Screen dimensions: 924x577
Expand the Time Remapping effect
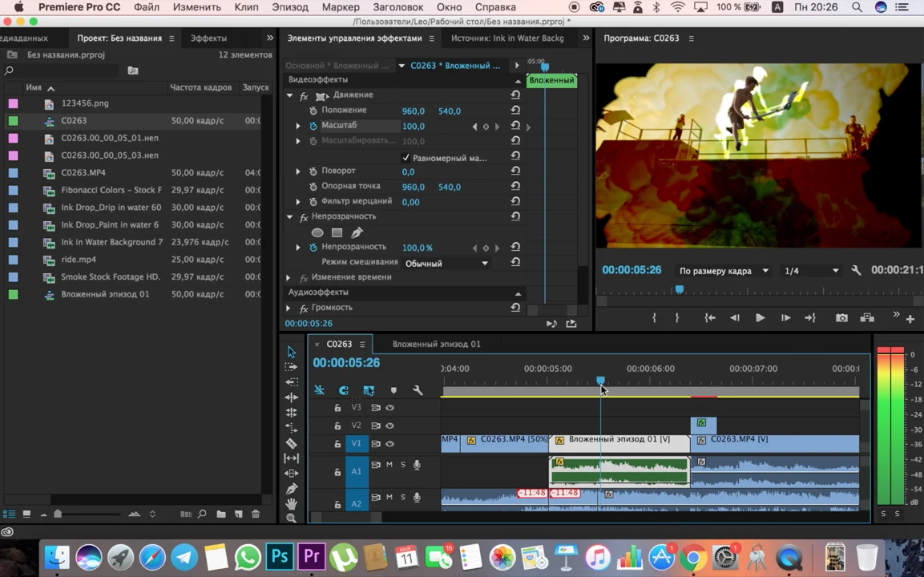288,277
